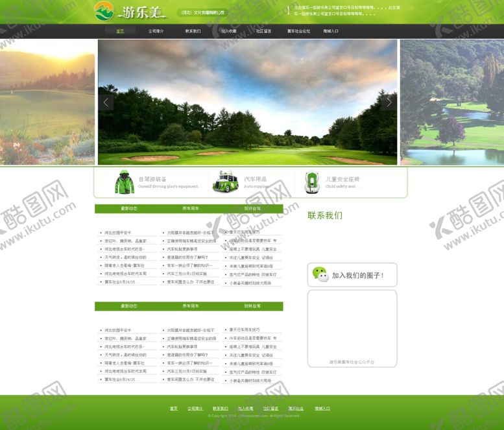Open 驾车社会 link in the footer
This screenshot has width=504, height=430.
[x=296, y=409]
